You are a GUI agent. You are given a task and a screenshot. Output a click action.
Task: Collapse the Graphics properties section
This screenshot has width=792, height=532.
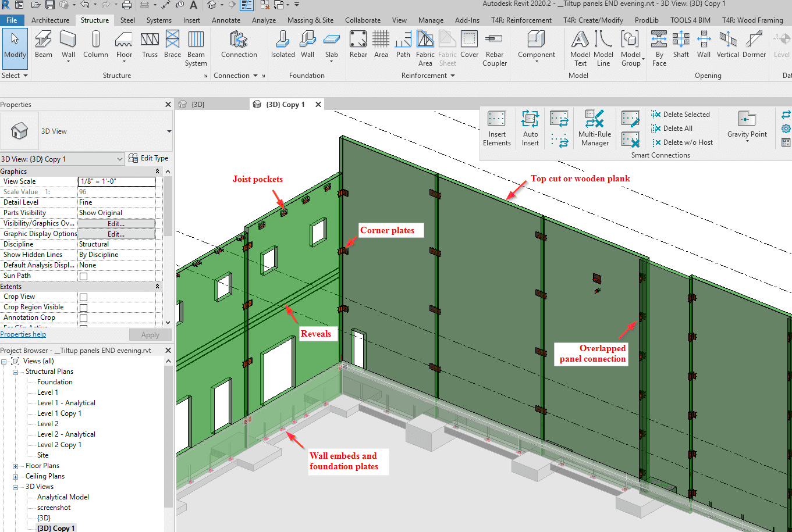pos(158,172)
